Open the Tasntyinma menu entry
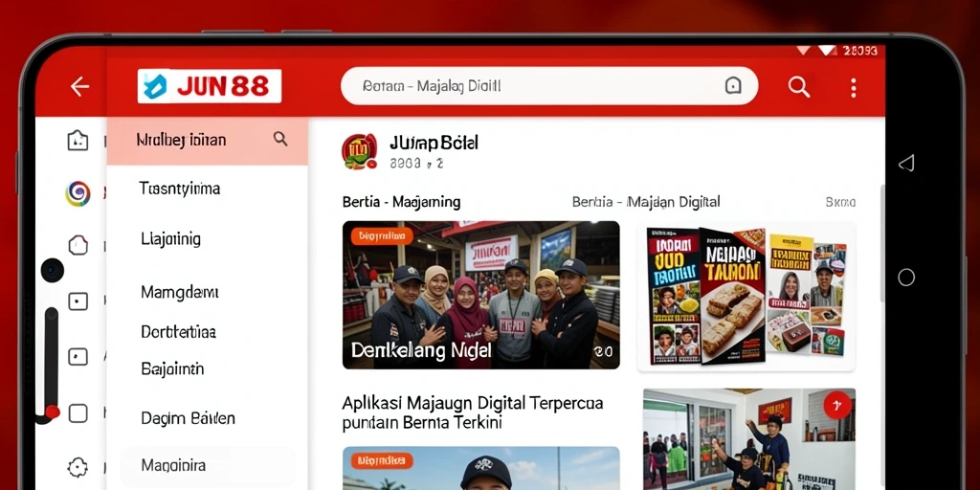Screen dimensions: 980x490 (179, 189)
